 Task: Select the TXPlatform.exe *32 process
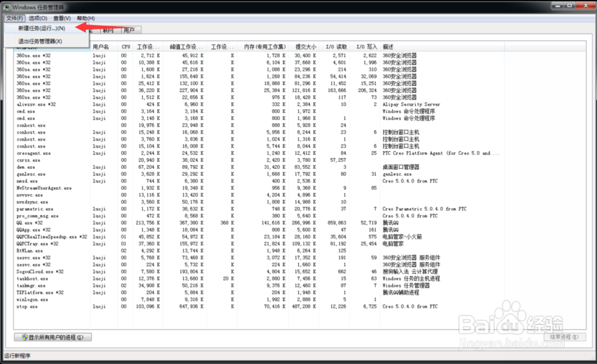click(40, 293)
